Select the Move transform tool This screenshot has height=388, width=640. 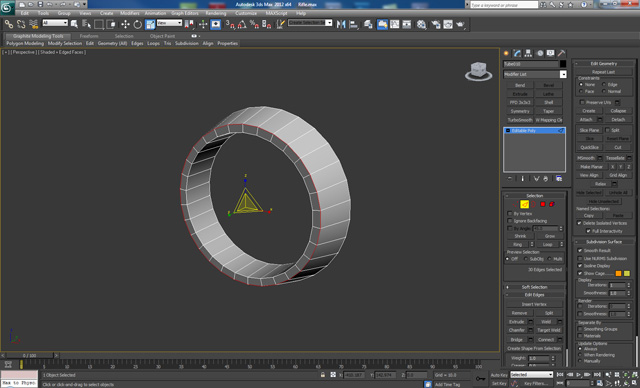pyautogui.click(x=125, y=24)
